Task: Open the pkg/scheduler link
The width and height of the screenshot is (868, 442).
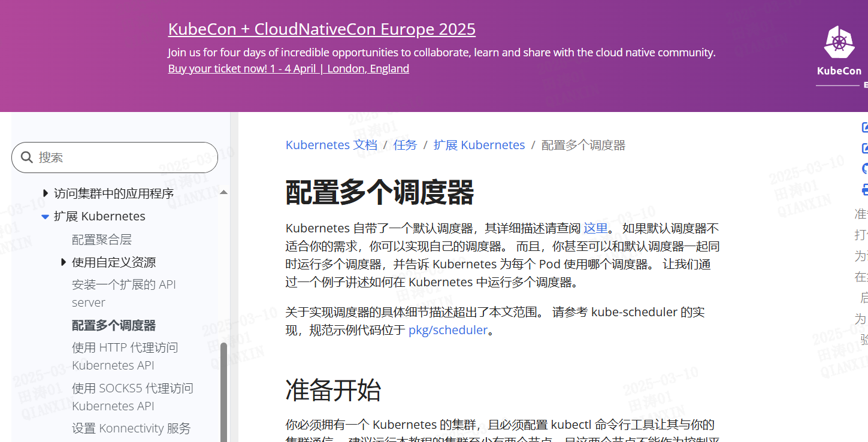Action: (448, 330)
